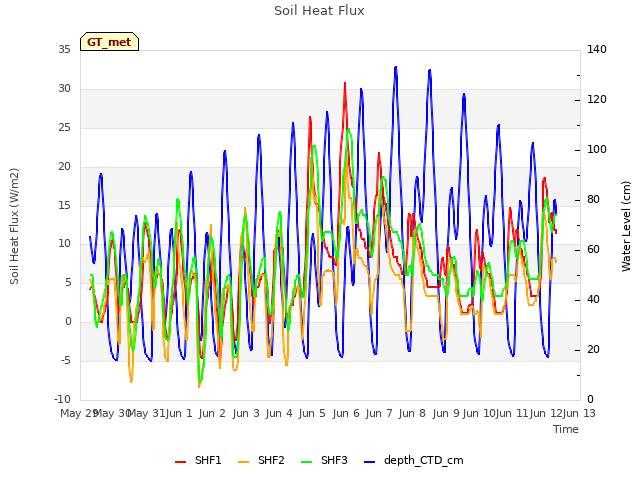Toggle the SHF1 series in the legend

198,460
